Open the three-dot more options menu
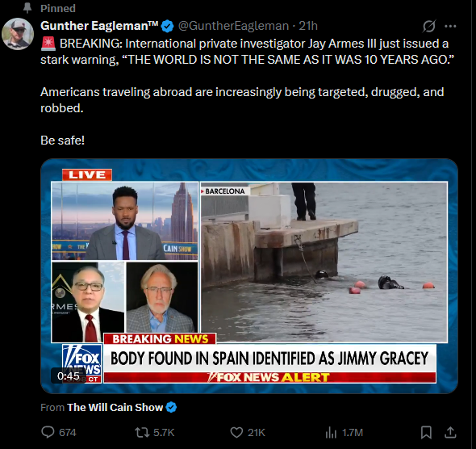The image size is (476, 449). [450, 26]
